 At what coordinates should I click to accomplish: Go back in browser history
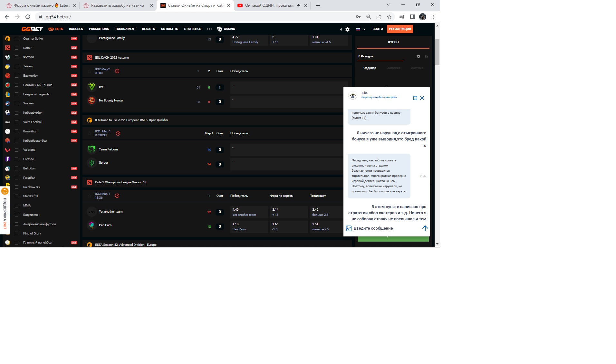pyautogui.click(x=7, y=17)
